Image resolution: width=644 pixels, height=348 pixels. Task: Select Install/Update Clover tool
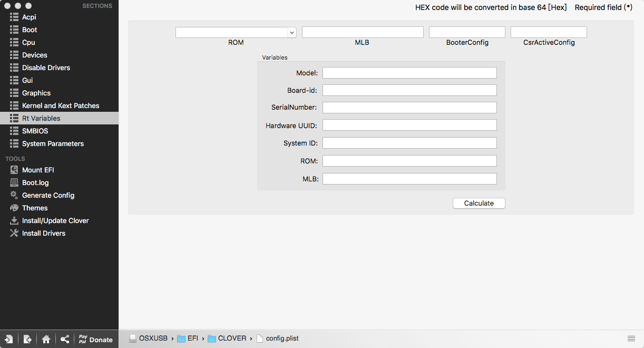tap(55, 220)
